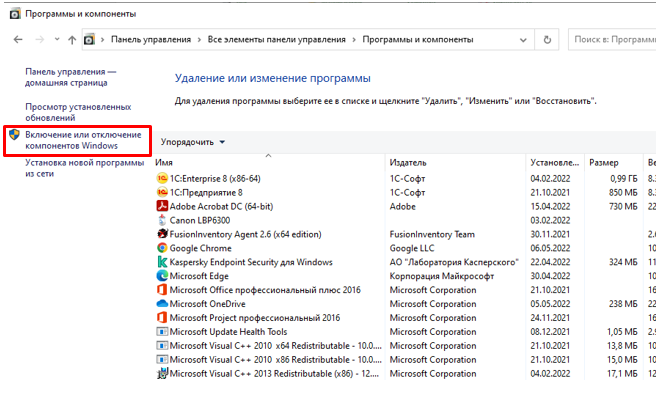Click the FusionInventory Agent icon
The width and height of the screenshot is (664, 398).
point(162,234)
